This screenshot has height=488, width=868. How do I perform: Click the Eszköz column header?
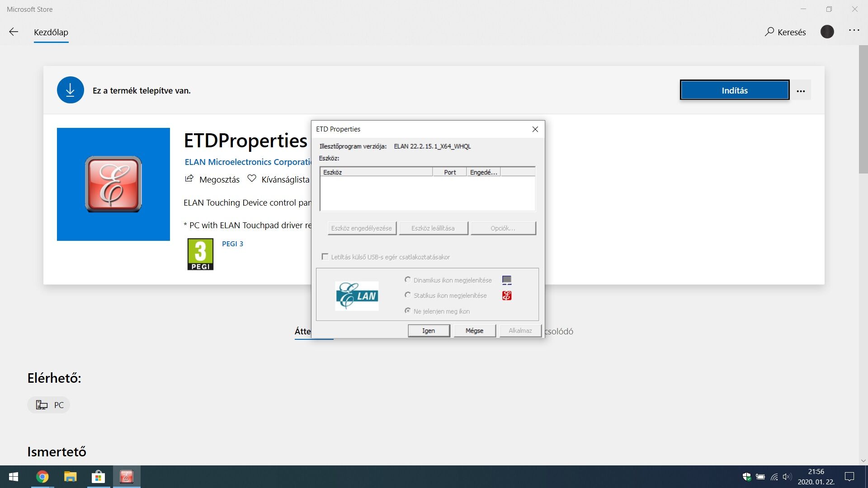(x=376, y=172)
